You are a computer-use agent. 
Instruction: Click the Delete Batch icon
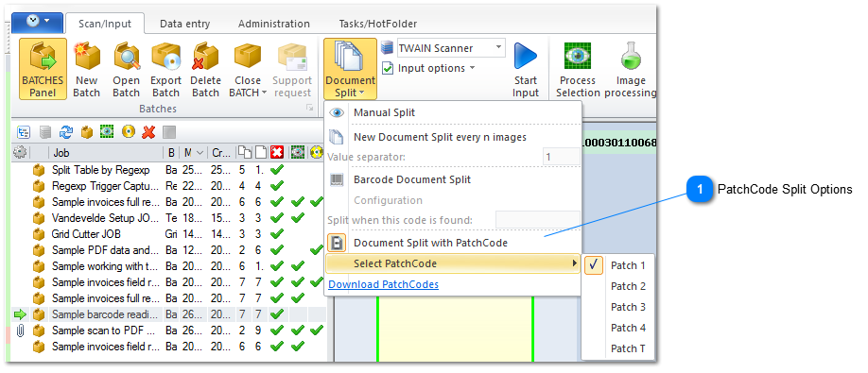click(x=206, y=57)
